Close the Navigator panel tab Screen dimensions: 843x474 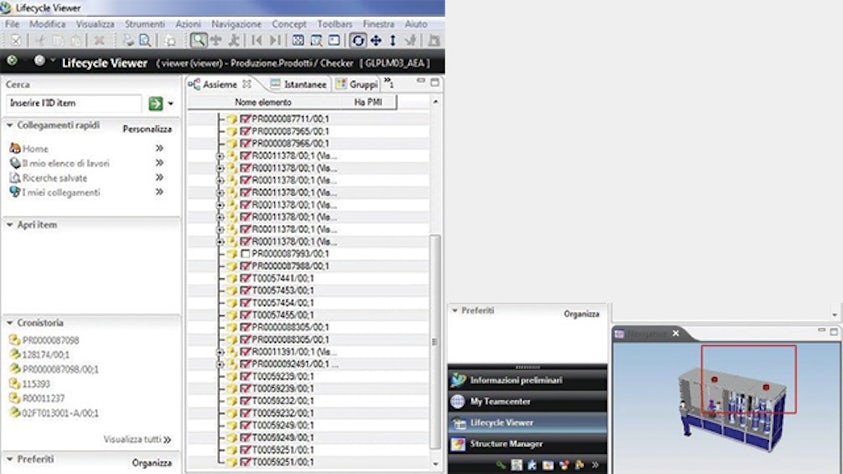point(676,333)
